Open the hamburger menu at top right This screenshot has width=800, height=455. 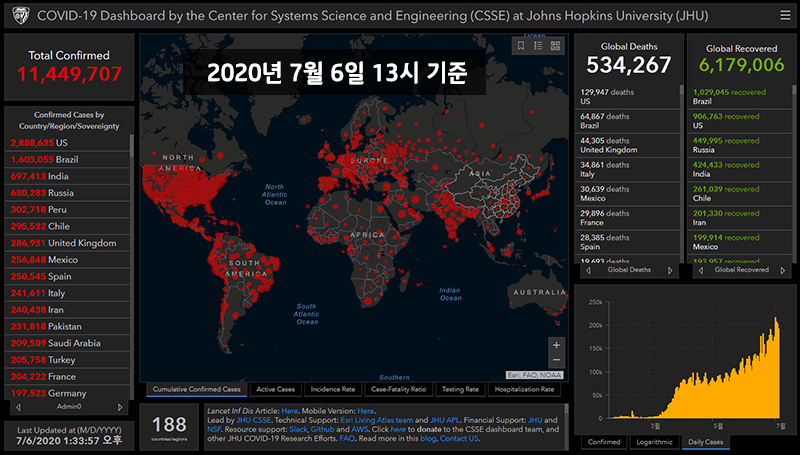click(x=785, y=16)
